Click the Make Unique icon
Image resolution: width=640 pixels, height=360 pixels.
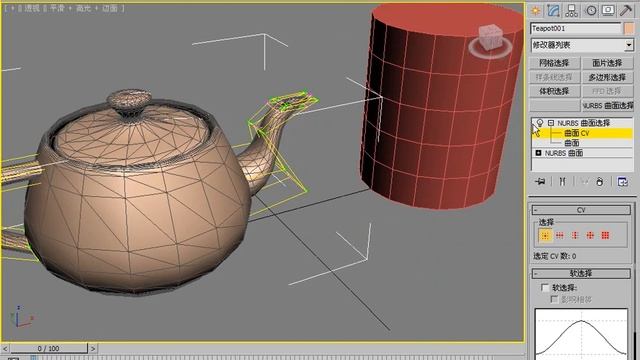click(x=584, y=182)
